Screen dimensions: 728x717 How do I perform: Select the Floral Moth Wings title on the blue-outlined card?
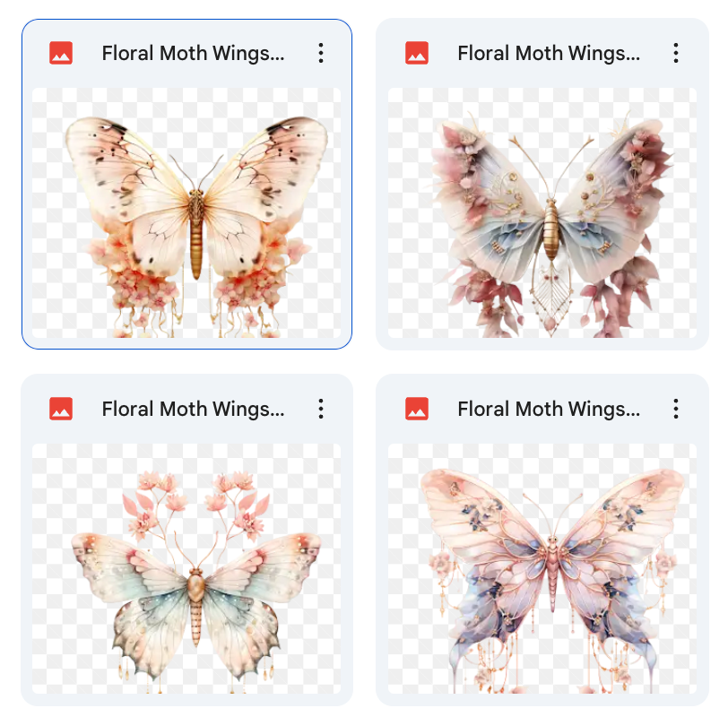[193, 54]
